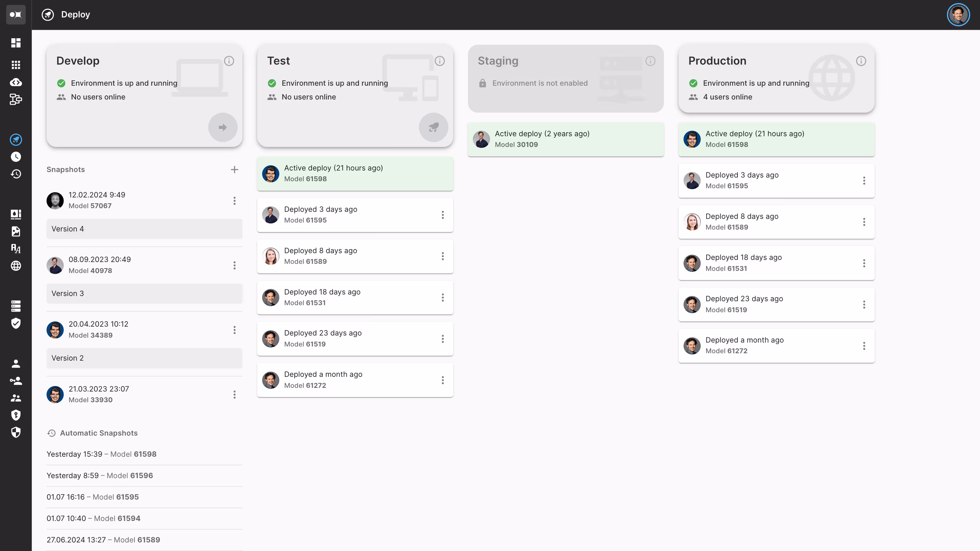Open options for snapshot Model 34389
Viewport: 980px width, 551px height.
pyautogui.click(x=234, y=330)
